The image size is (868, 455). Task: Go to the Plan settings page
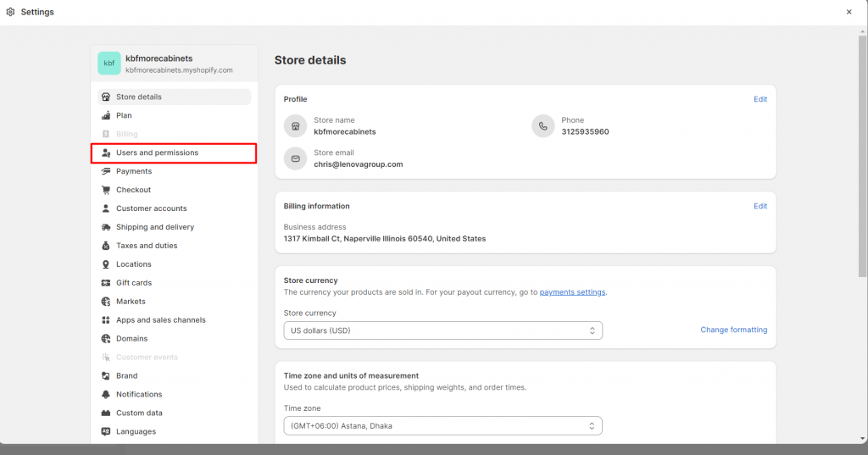[x=124, y=115]
